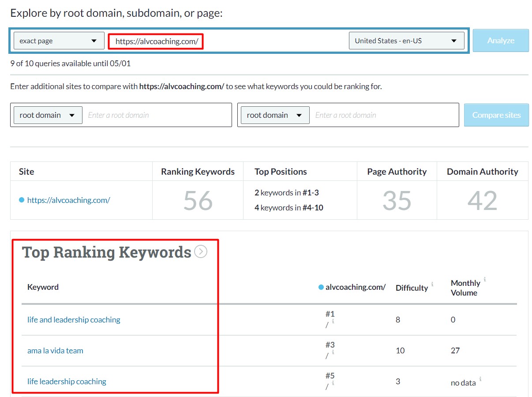Open 'life leadership coaching' keyword link

(67, 382)
